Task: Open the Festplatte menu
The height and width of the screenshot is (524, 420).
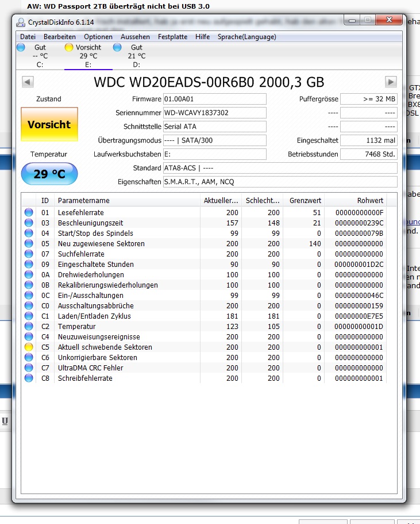Action: click(x=172, y=37)
